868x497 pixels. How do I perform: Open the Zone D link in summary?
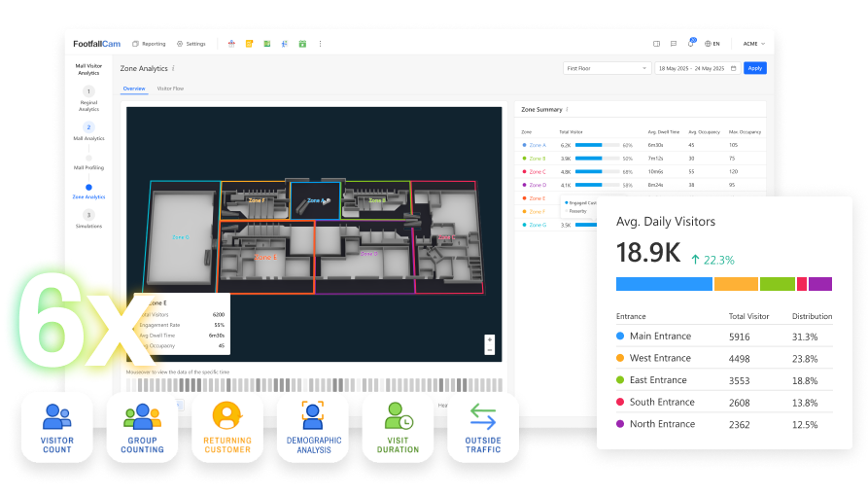[x=538, y=185]
